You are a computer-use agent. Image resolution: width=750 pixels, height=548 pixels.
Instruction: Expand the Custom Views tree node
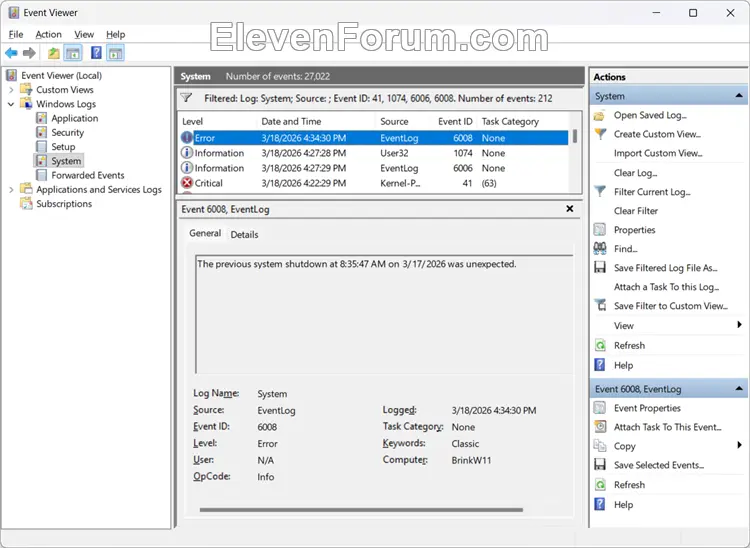coord(11,90)
